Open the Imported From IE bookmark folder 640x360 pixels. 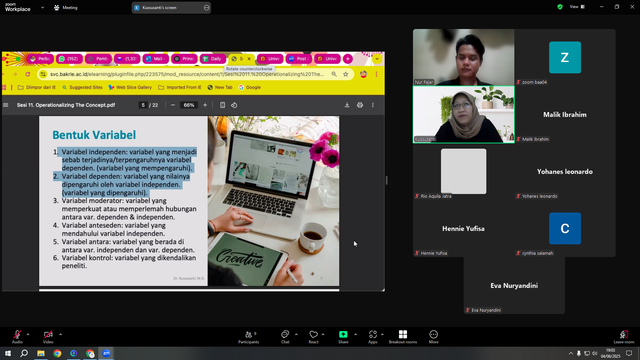tap(180, 87)
